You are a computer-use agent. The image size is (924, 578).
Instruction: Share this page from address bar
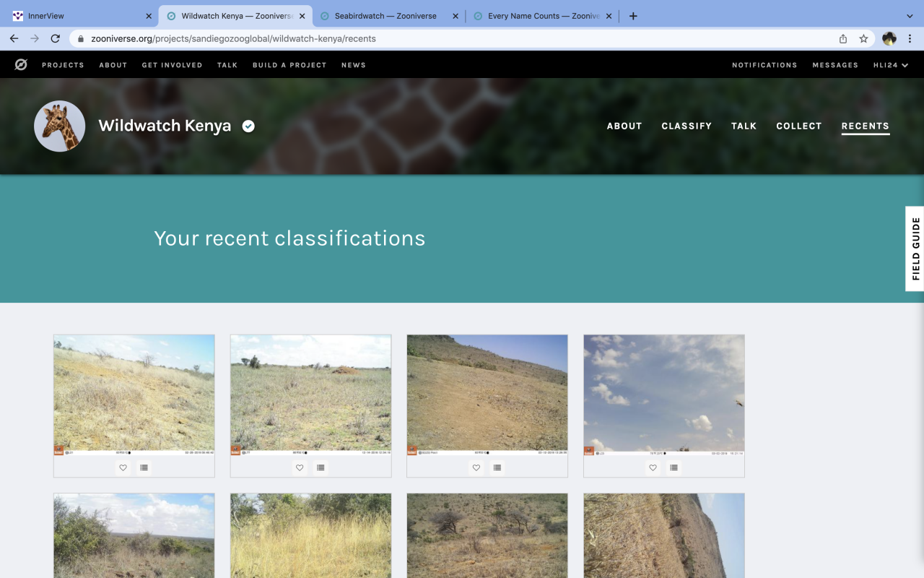tap(843, 38)
